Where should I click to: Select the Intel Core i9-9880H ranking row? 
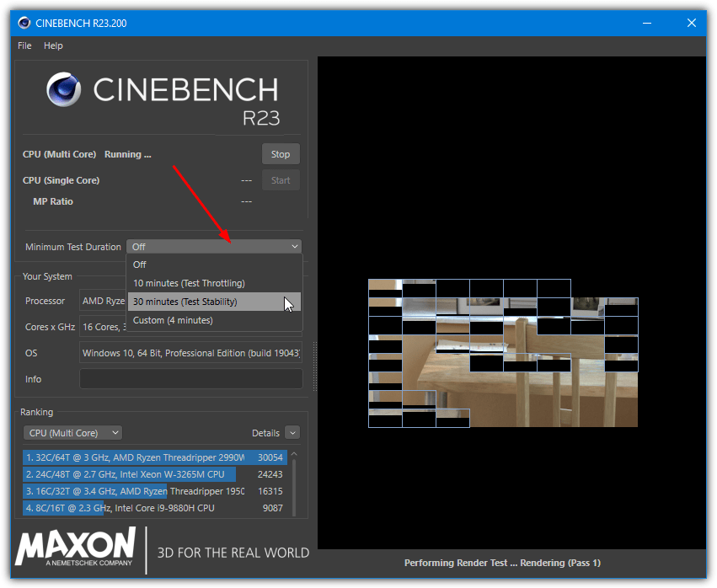pyautogui.click(x=155, y=509)
